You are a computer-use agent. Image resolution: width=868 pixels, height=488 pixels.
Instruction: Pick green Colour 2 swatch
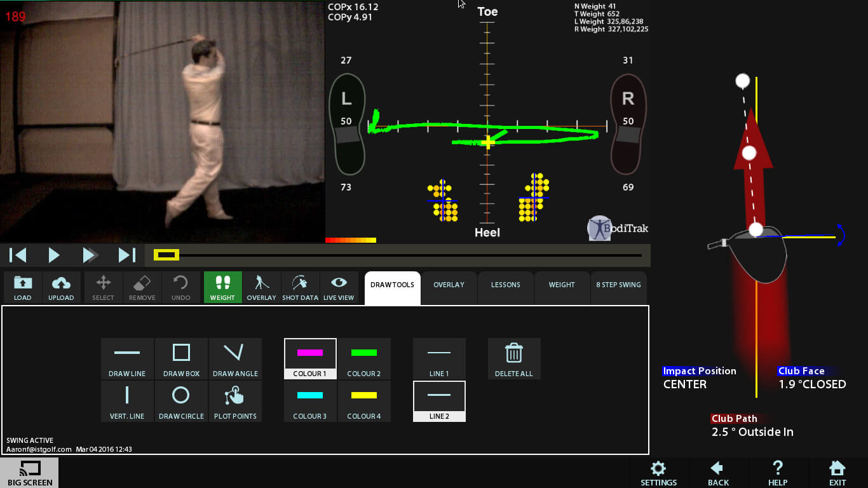(364, 359)
